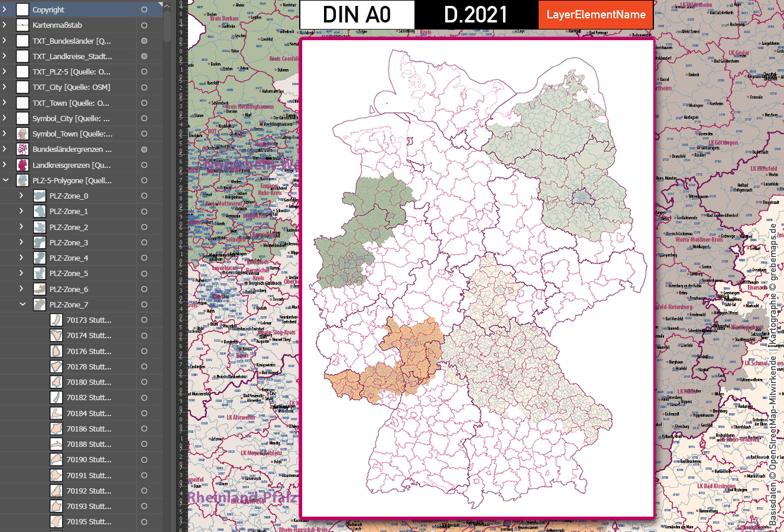The image size is (784, 532).
Task: Collapse the PLZ-Zone_7 group
Action: pos(22,304)
